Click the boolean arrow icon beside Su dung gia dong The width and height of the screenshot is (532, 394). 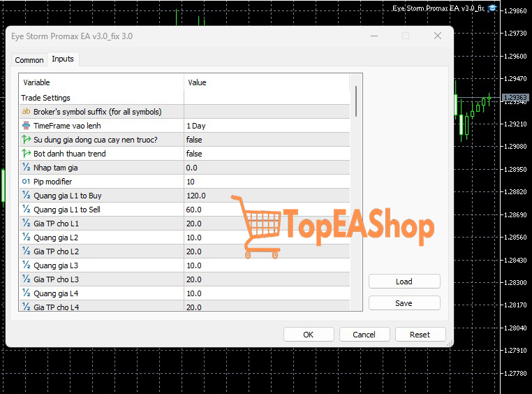(x=26, y=139)
